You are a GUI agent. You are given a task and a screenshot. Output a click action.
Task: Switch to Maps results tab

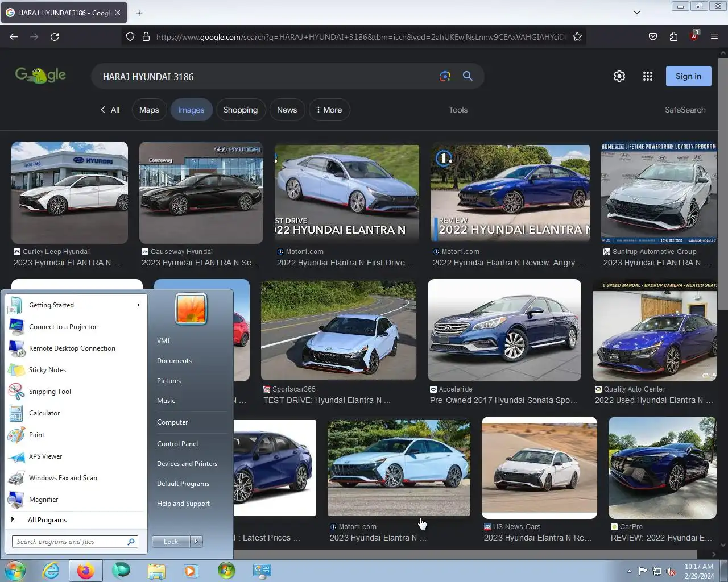(149, 110)
